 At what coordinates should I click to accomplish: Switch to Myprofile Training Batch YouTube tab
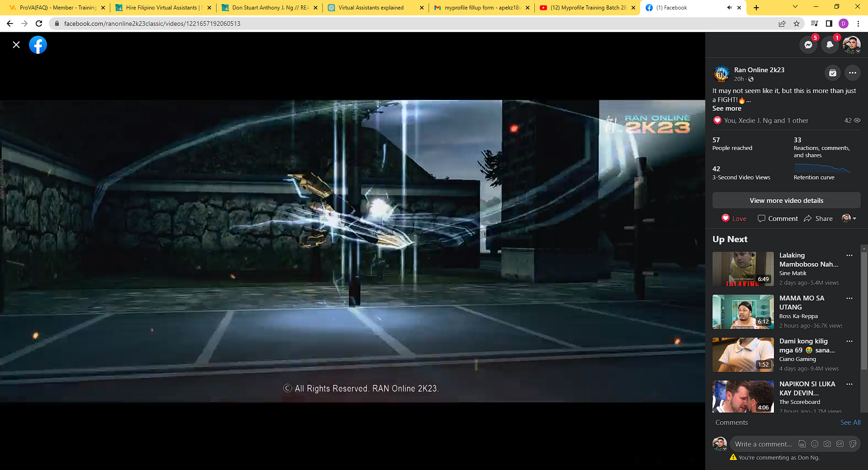(588, 8)
